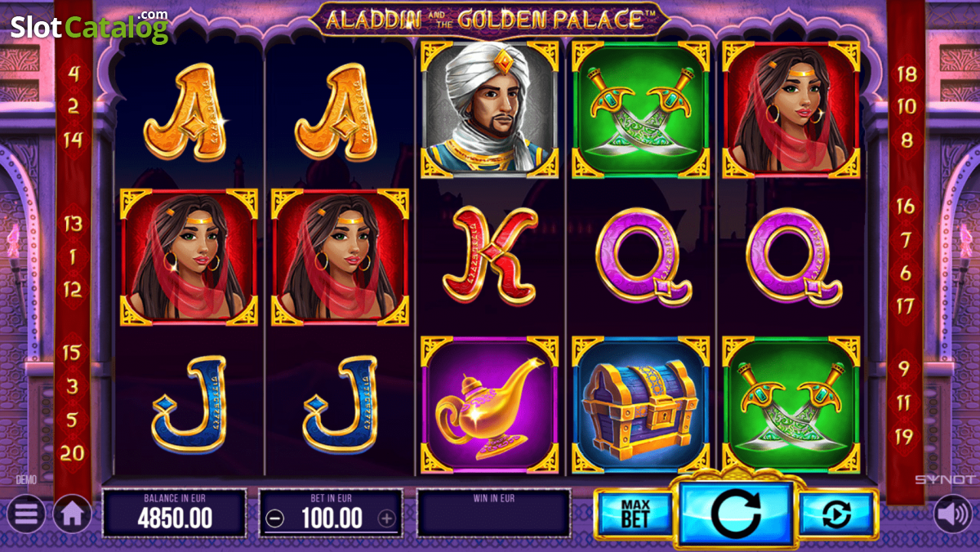Spin the reels with the circular arrow
Viewport: 980px width, 552px height.
pyautogui.click(x=737, y=513)
